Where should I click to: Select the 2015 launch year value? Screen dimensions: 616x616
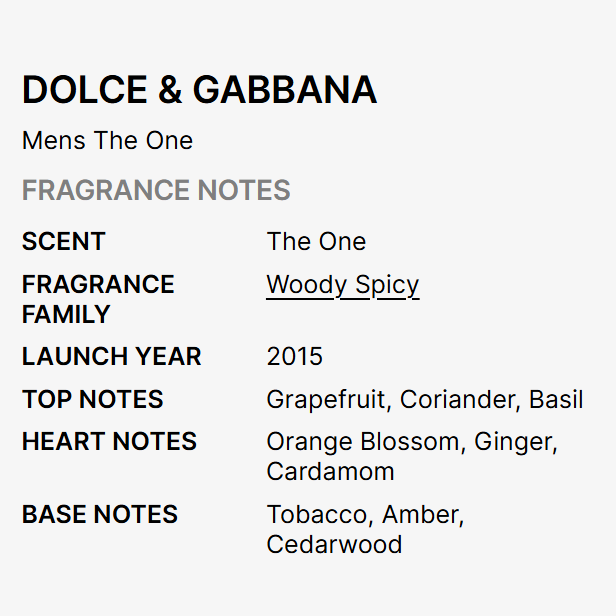(x=294, y=357)
